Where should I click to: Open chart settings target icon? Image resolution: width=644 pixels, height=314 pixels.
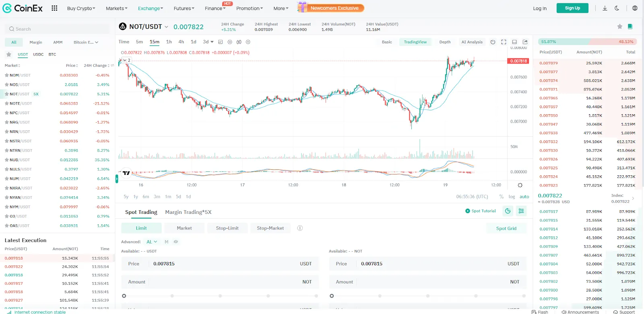pyautogui.click(x=230, y=42)
